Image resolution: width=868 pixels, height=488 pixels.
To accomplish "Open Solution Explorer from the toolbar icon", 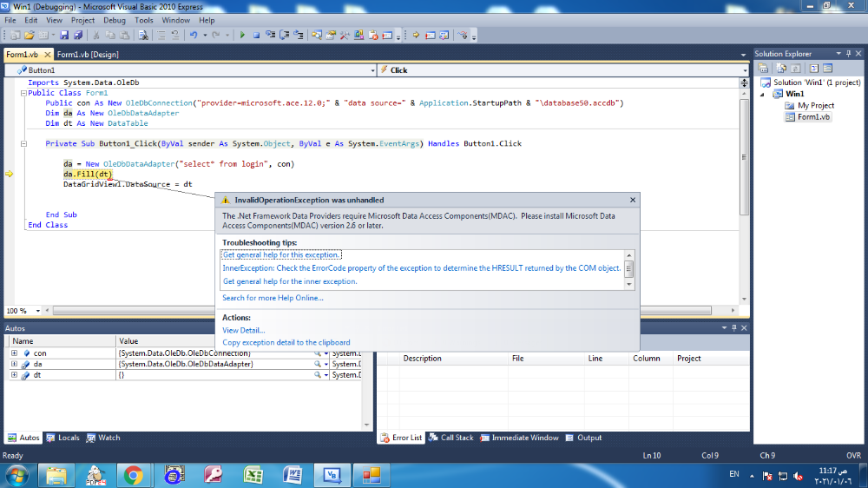I will click(316, 36).
